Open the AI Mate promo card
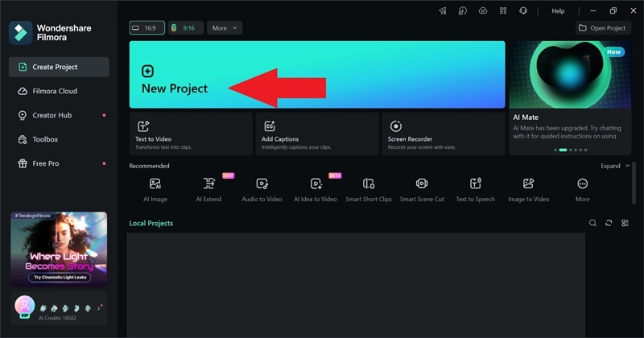 (570, 97)
